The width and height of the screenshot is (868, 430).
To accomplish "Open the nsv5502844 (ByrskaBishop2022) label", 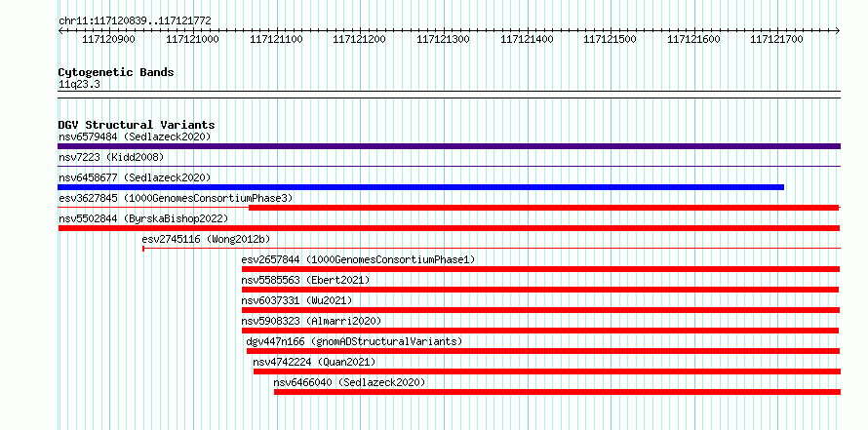I will coord(143,218).
